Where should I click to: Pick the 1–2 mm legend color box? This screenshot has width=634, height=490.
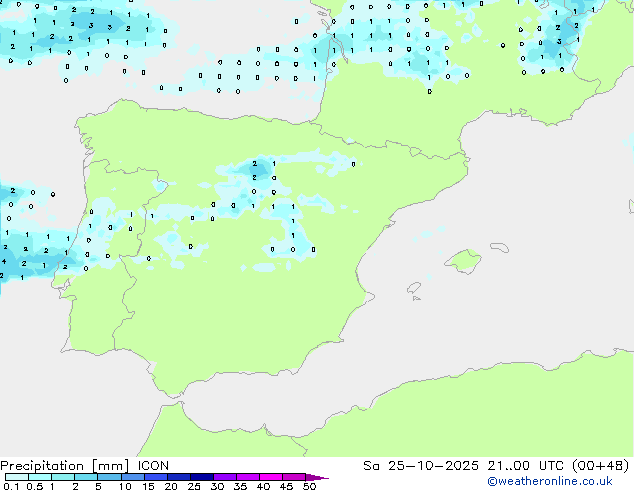63,477
